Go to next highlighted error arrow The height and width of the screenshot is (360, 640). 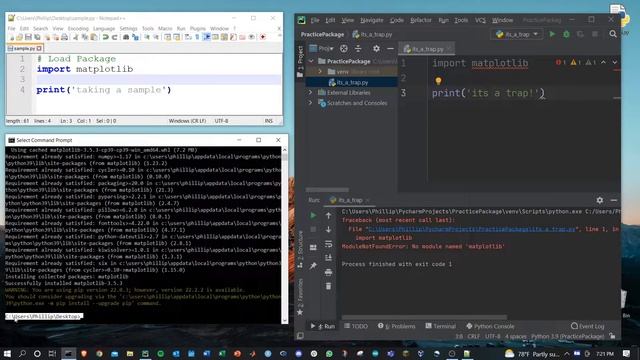(614, 62)
